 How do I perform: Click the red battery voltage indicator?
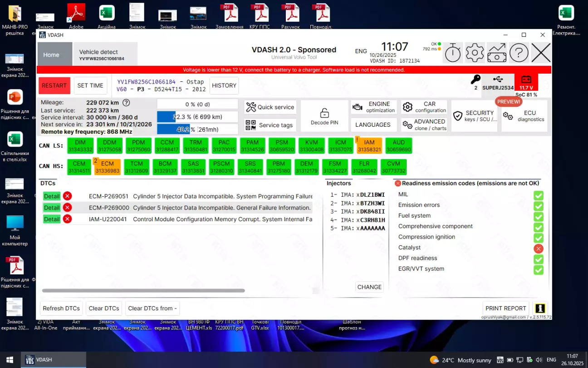coord(526,82)
